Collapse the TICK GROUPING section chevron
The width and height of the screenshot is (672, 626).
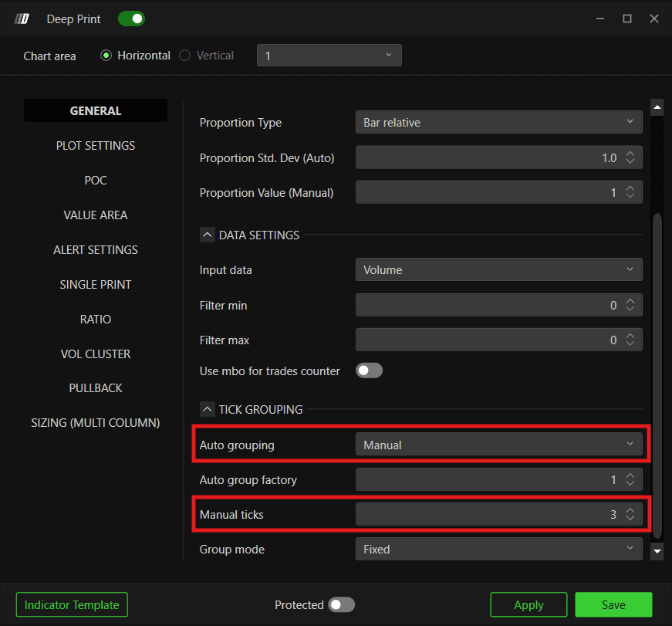pos(207,409)
